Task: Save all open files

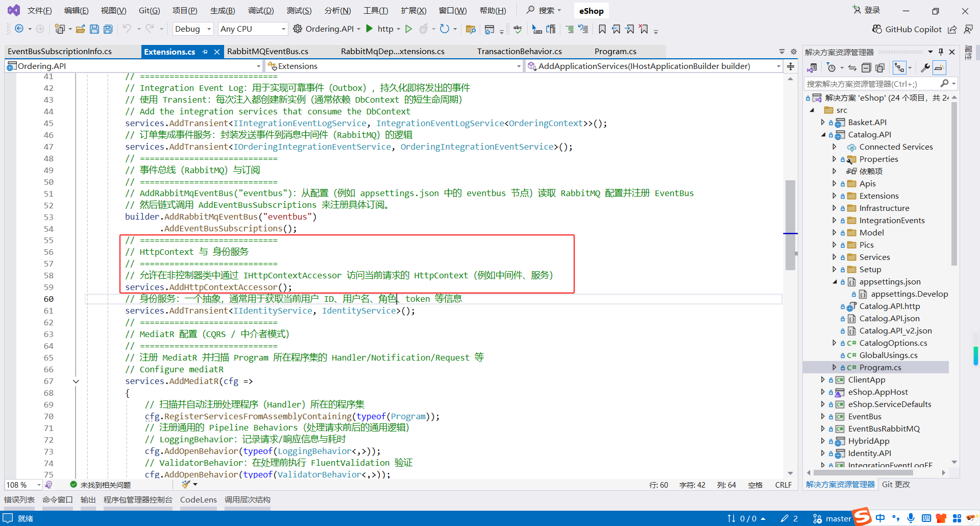Action: click(108, 29)
